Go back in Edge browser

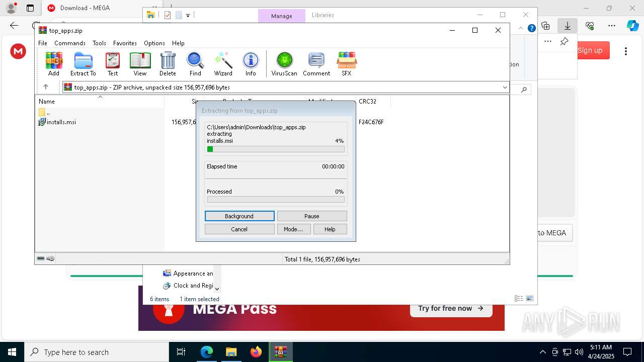pos(14,26)
